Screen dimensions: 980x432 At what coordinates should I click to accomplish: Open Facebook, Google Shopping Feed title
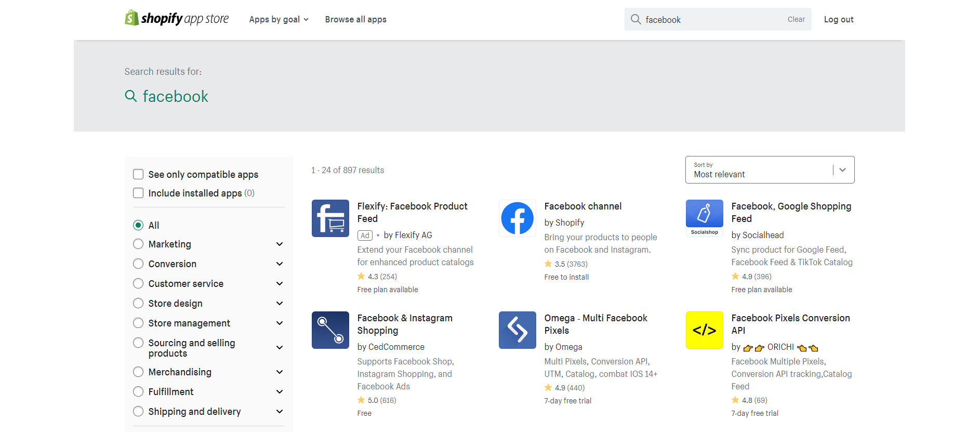(x=791, y=212)
